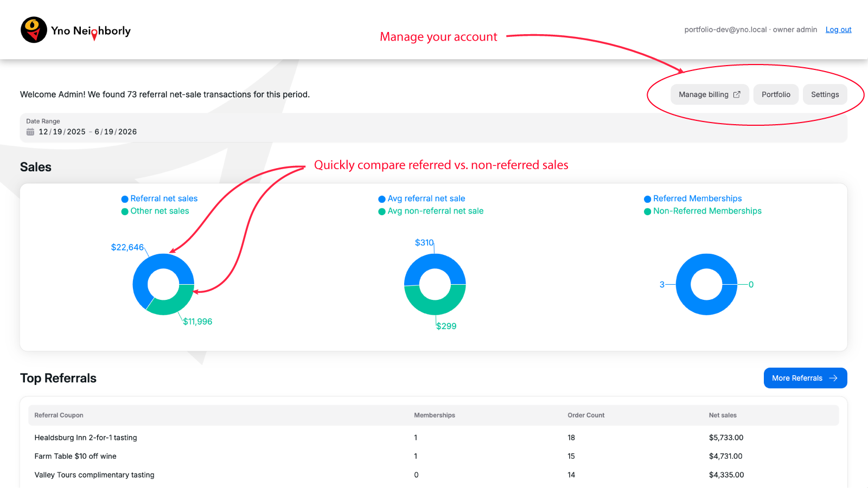Click the order count 18 cell
The image size is (868, 488).
pyautogui.click(x=571, y=438)
